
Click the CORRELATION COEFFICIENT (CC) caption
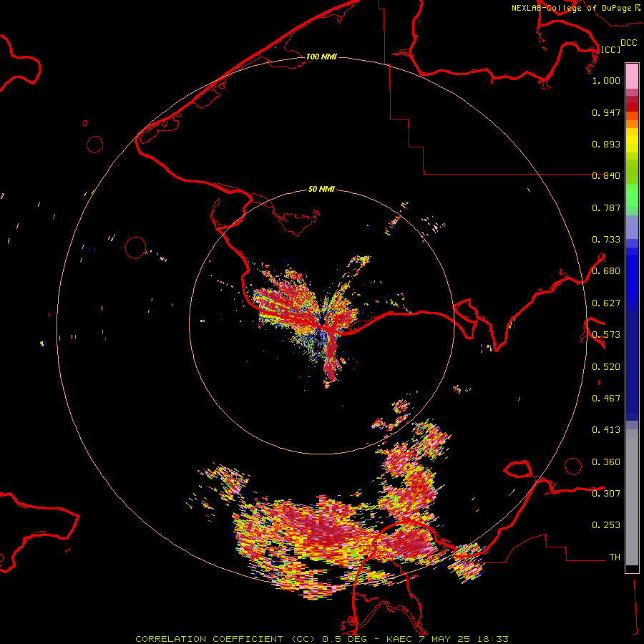226,639
